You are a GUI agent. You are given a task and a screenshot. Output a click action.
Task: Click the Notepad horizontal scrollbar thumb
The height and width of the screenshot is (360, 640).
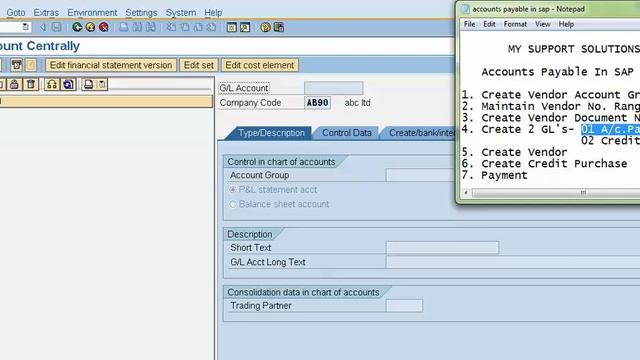(x=556, y=192)
